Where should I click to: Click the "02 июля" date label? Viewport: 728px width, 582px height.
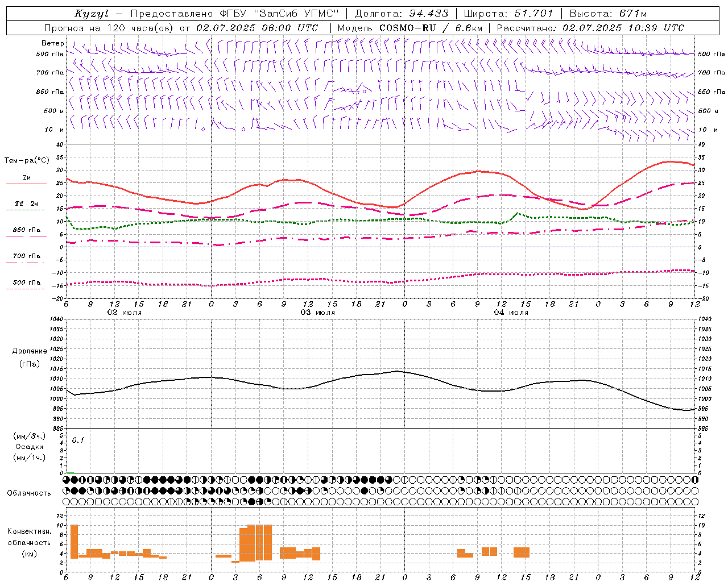[125, 313]
